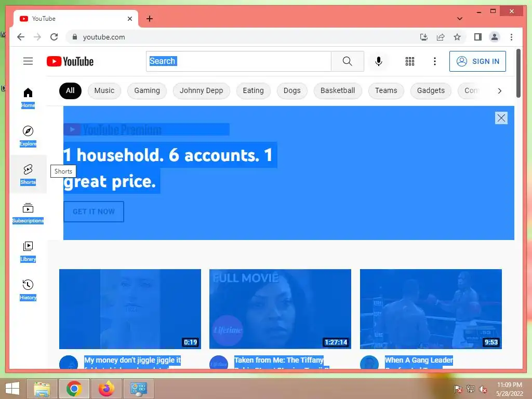This screenshot has height=399, width=532.
Task: Click the SIGN IN button
Action: pyautogui.click(x=477, y=61)
